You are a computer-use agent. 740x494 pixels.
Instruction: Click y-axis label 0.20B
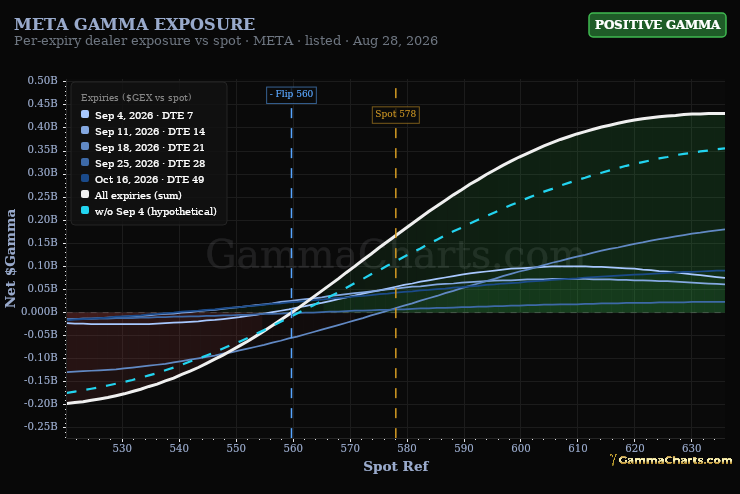tap(42, 219)
